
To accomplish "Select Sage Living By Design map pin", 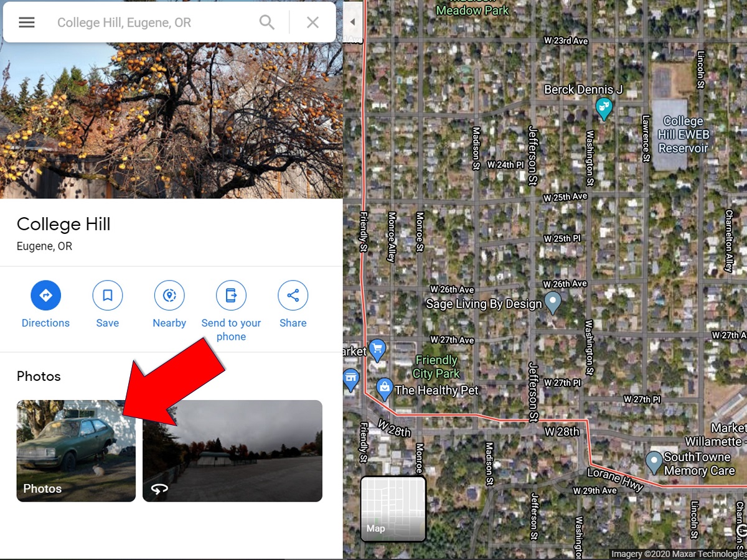I will [553, 303].
